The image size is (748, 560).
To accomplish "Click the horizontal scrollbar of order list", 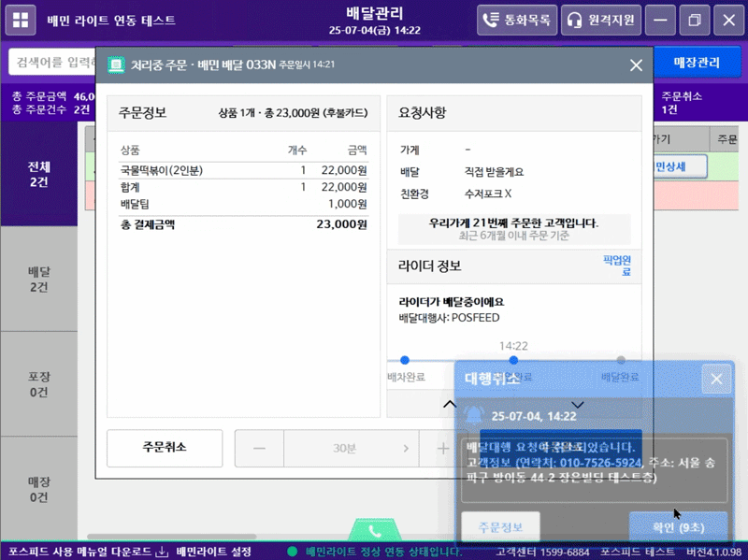I will pyautogui.click(x=172, y=537).
